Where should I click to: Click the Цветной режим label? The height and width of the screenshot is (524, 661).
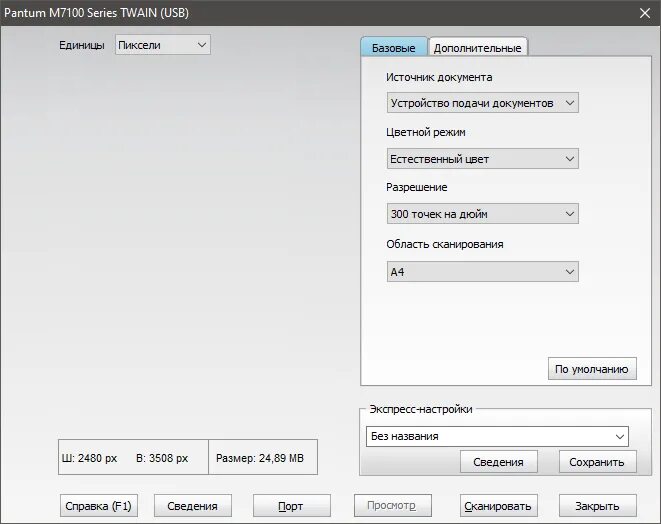[x=426, y=132]
